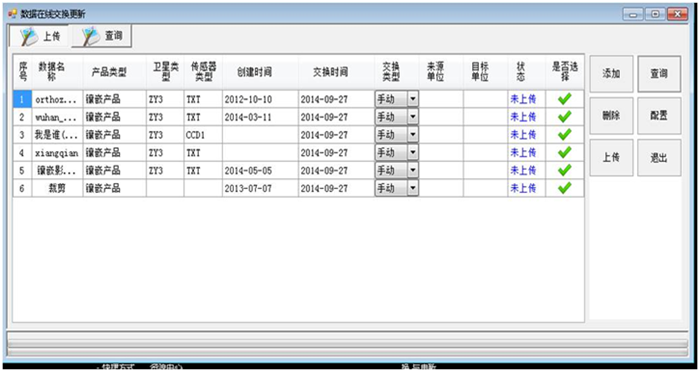Sort by 产品类型 column header

(115, 72)
